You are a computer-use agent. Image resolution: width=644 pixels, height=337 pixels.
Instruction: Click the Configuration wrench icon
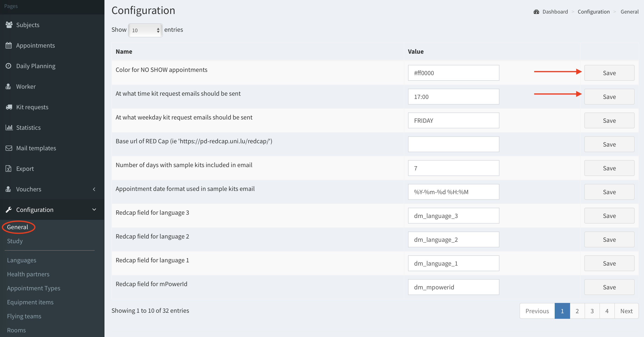click(9, 210)
